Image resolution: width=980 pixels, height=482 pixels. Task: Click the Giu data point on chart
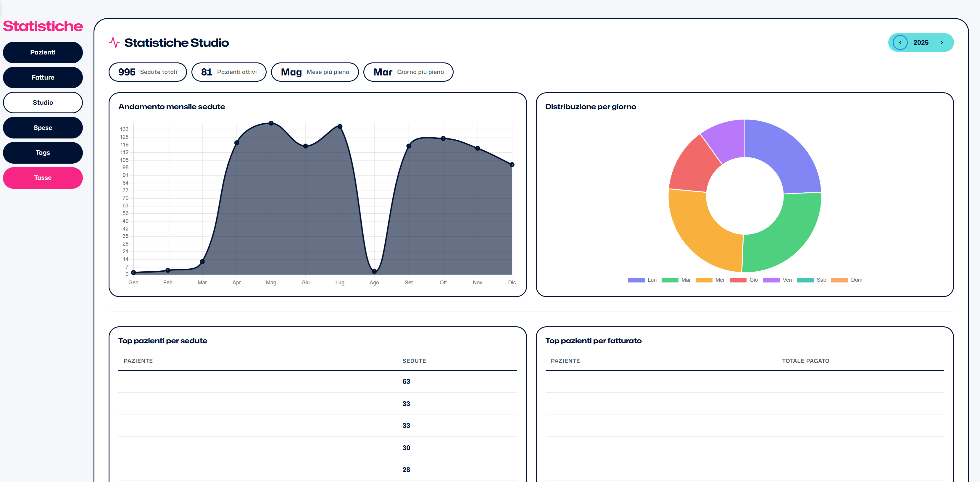[305, 146]
